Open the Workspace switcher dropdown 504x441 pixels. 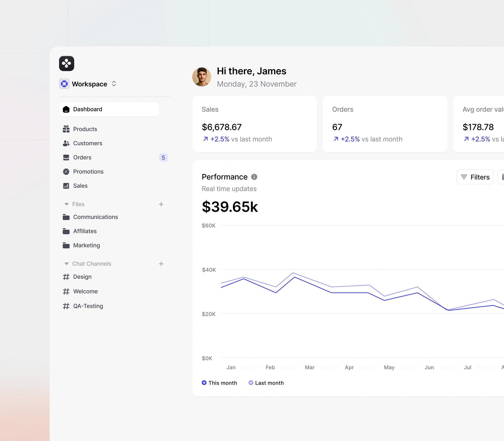(x=88, y=84)
